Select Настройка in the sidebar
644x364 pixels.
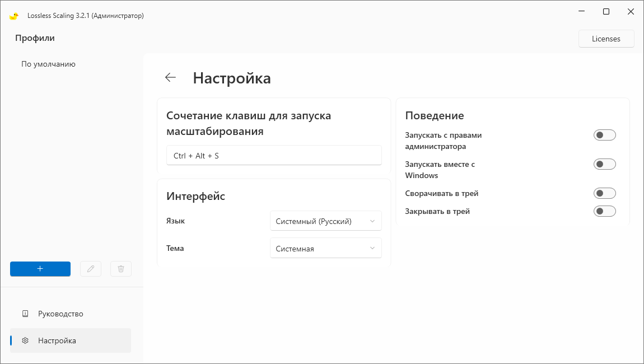pyautogui.click(x=56, y=340)
